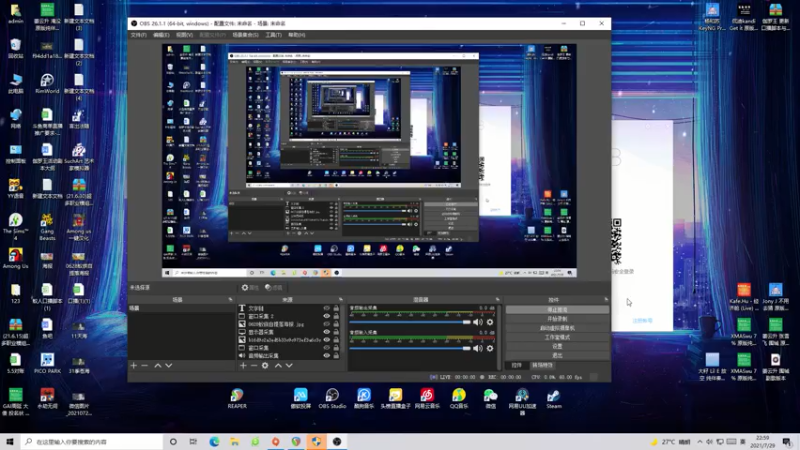
Task: Click 开始录制 start recording button
Action: click(x=557, y=319)
